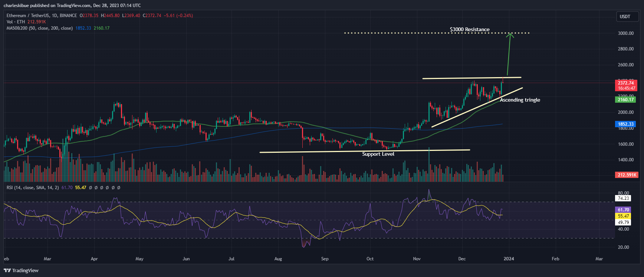Click the Aug label on time axis
This screenshot has width=644, height=277.
coord(278,259)
